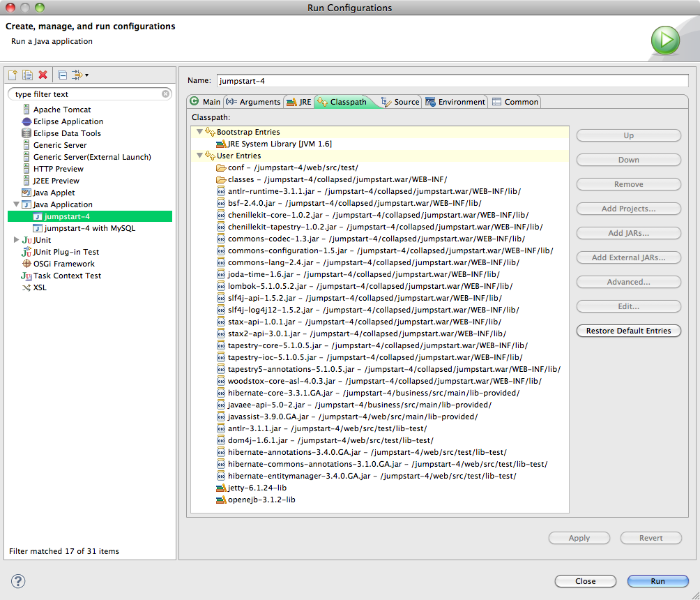This screenshot has width=700, height=600.
Task: Switch to the Main tab
Action: pos(206,102)
